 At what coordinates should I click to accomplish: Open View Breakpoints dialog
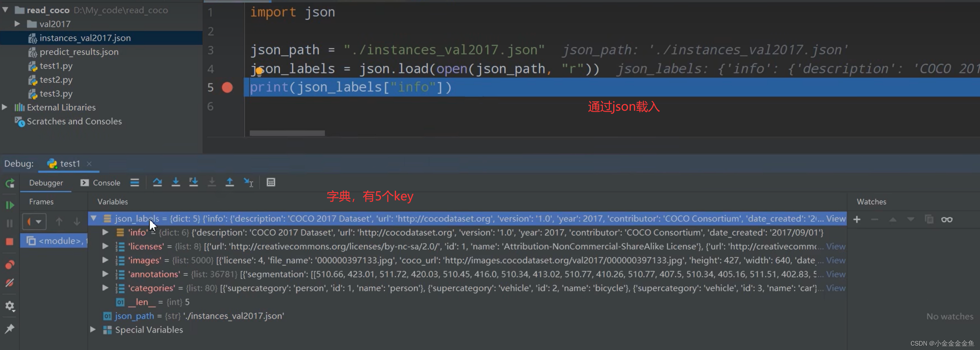click(10, 264)
